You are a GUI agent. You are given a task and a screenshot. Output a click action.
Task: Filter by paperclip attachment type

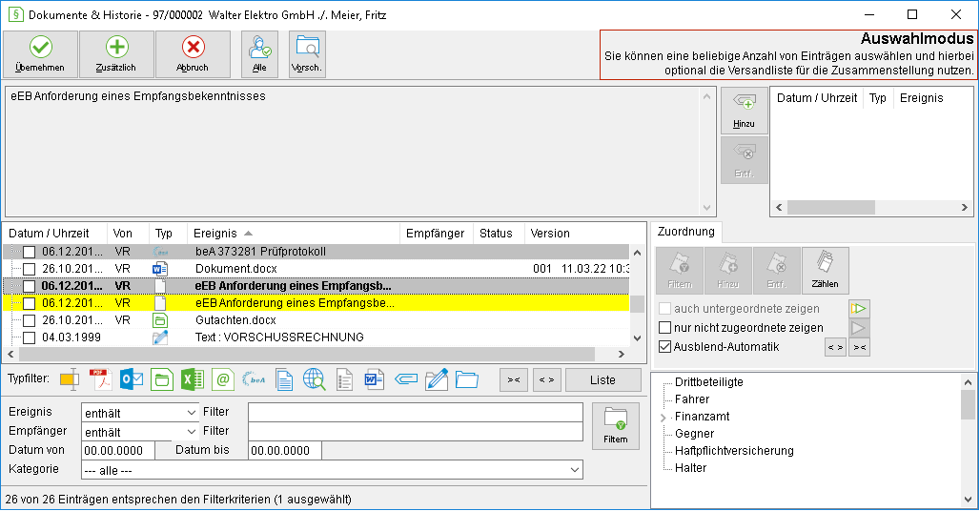[405, 379]
